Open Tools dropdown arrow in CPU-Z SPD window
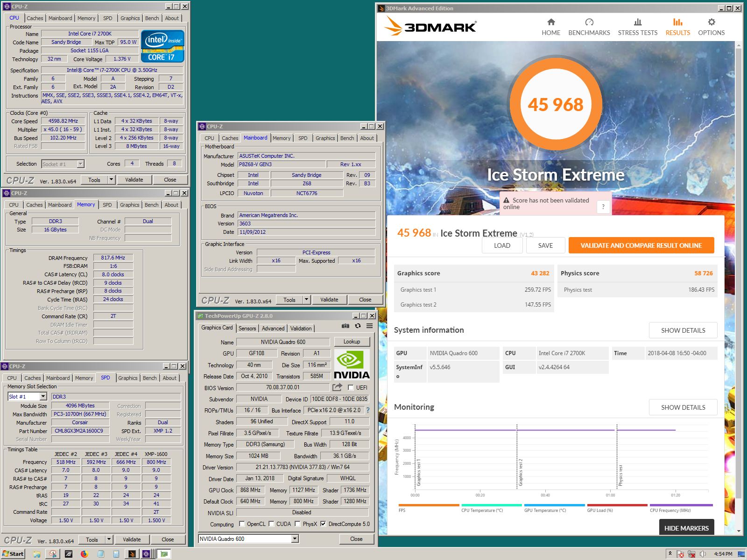Screen dimensions: 747x560 (109, 539)
